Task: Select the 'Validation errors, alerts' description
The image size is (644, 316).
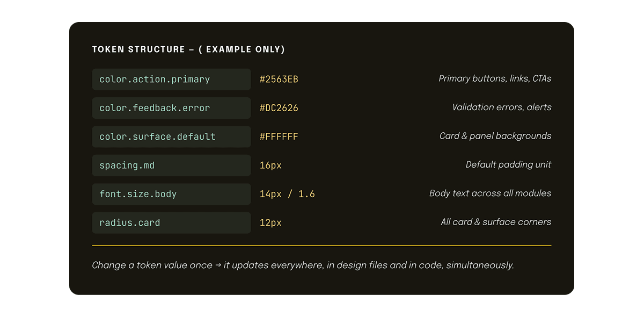Action: tap(501, 107)
